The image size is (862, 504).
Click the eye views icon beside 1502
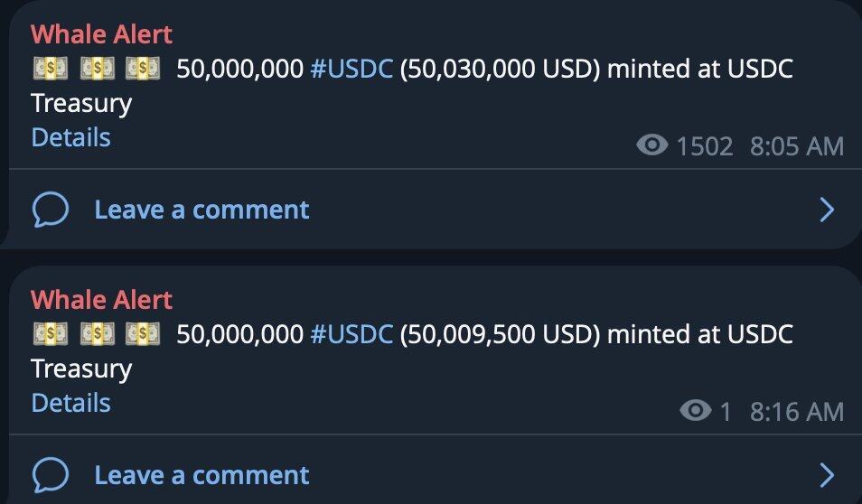652,145
